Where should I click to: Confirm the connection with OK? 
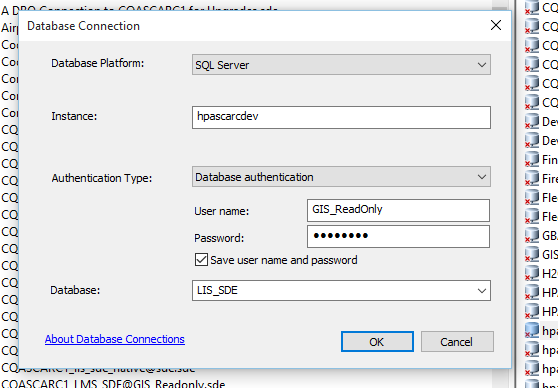click(377, 342)
